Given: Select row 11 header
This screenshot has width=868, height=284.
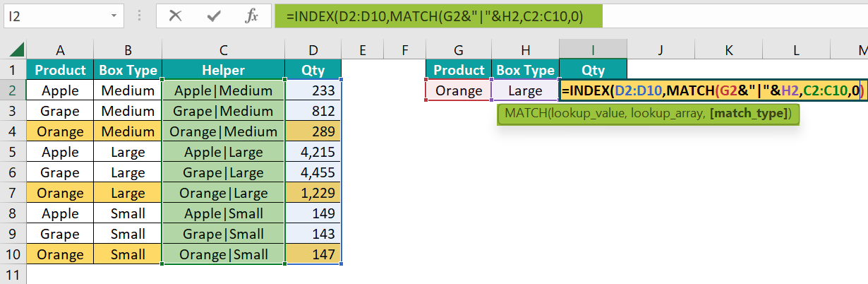Looking at the screenshot, I should pyautogui.click(x=13, y=274).
